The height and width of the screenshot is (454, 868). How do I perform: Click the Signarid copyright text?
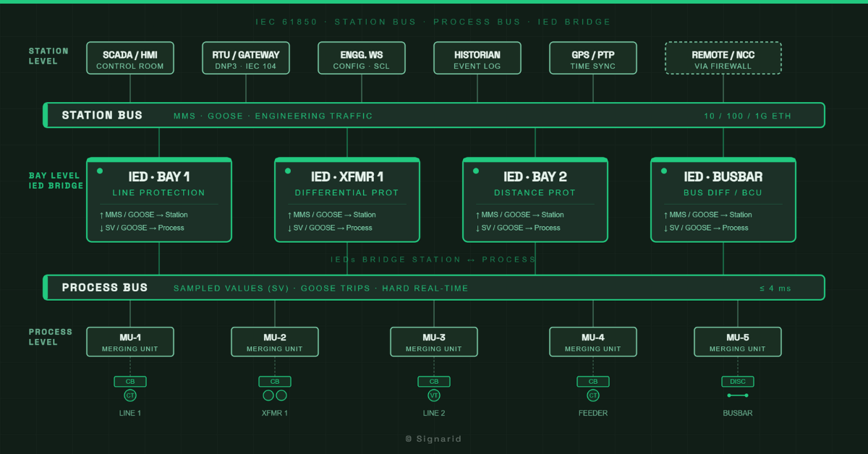click(434, 439)
